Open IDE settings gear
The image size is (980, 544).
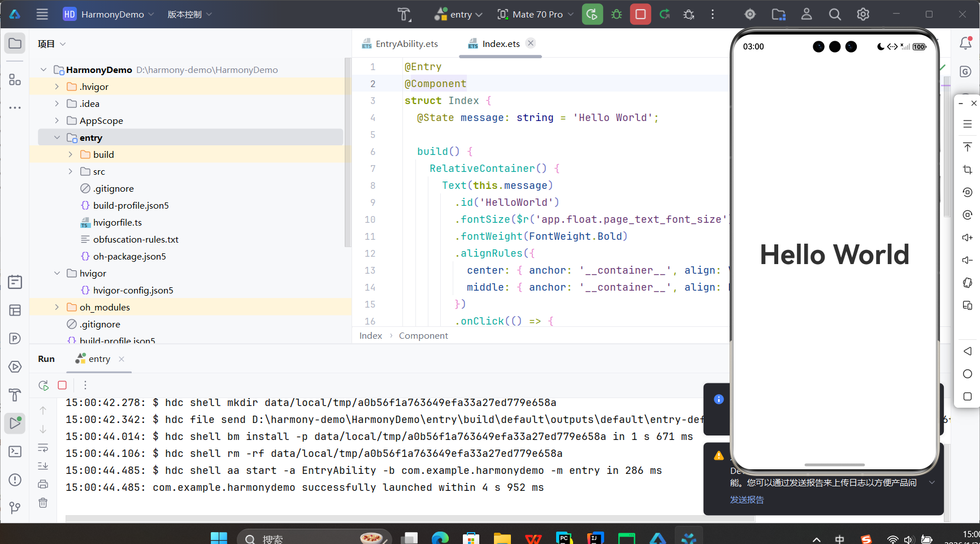863,14
